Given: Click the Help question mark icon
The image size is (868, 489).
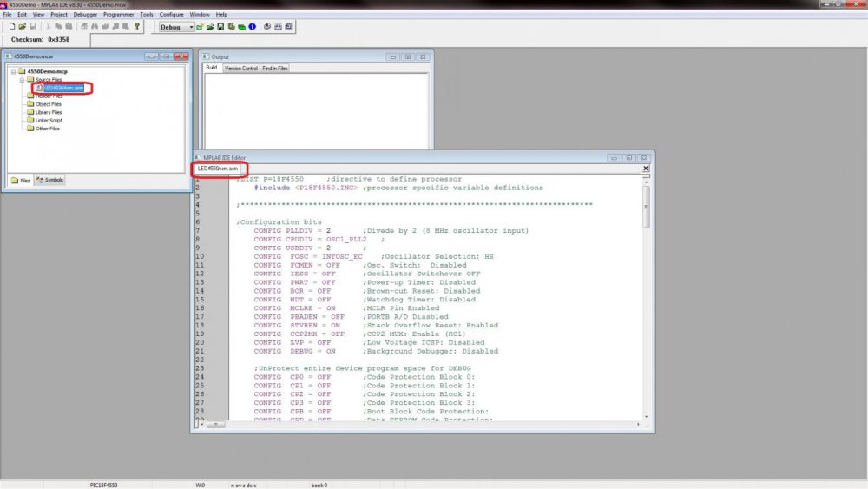Looking at the screenshot, I should pos(137,26).
